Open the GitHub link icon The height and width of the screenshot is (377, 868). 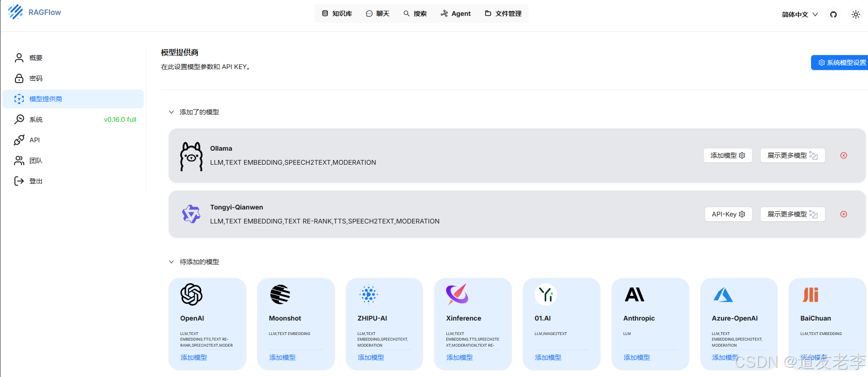(x=833, y=14)
